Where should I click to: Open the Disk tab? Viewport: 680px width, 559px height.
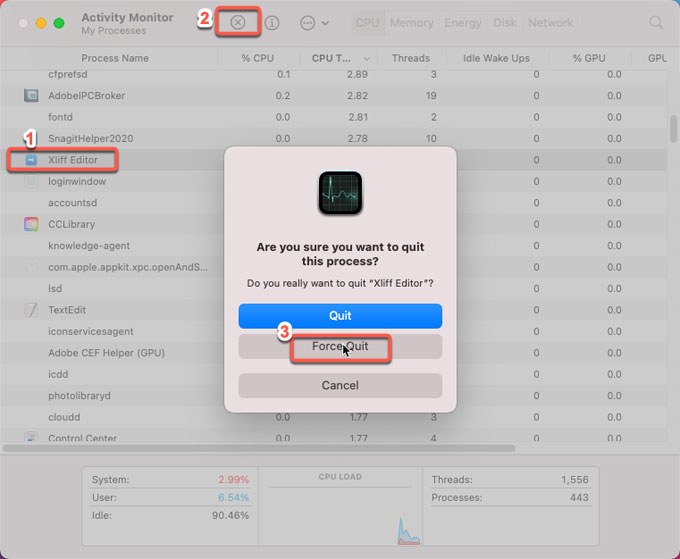point(505,22)
